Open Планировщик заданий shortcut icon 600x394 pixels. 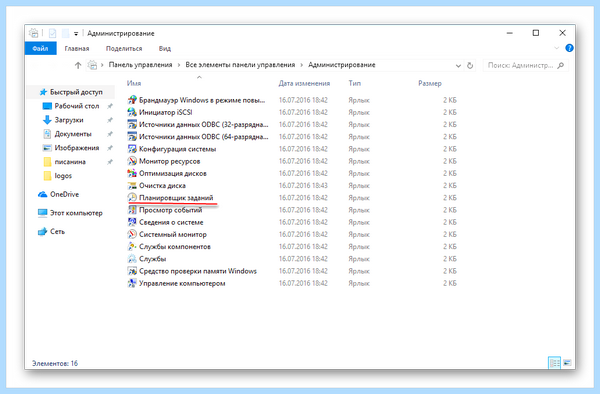tap(132, 198)
